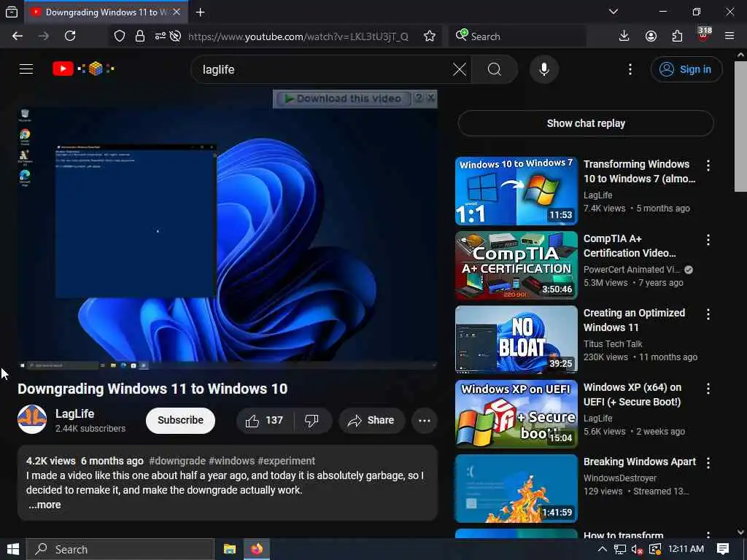
Task: Close the Download this video bar
Action: click(430, 98)
